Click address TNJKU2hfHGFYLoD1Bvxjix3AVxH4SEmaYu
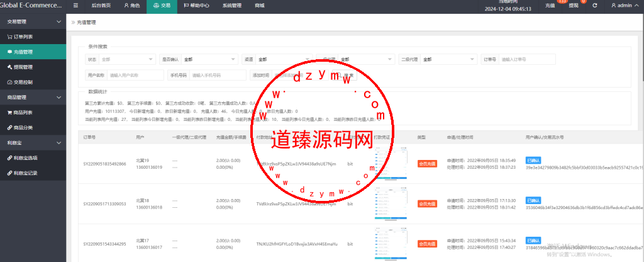Viewport: 644px width, 262px height. [297, 244]
